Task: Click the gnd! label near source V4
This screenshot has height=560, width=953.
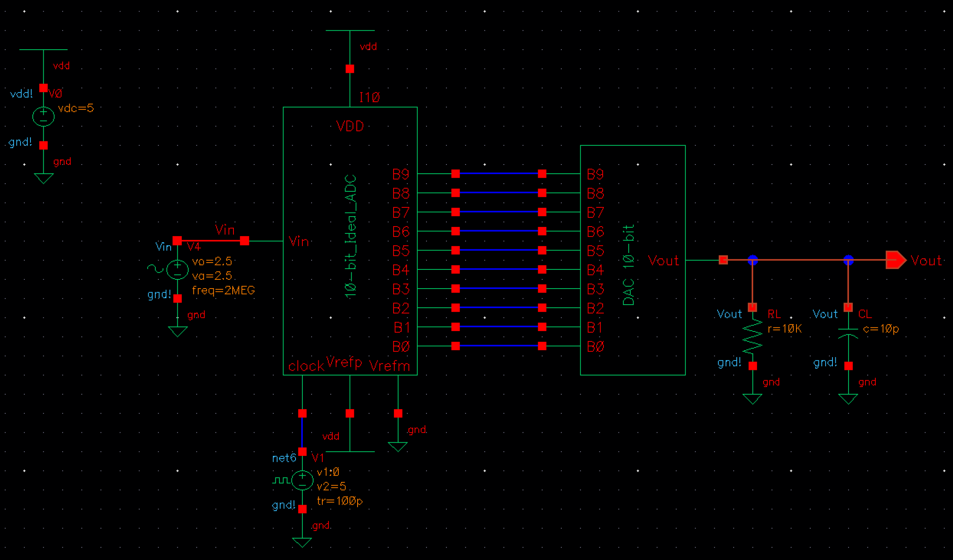Action: 159,295
